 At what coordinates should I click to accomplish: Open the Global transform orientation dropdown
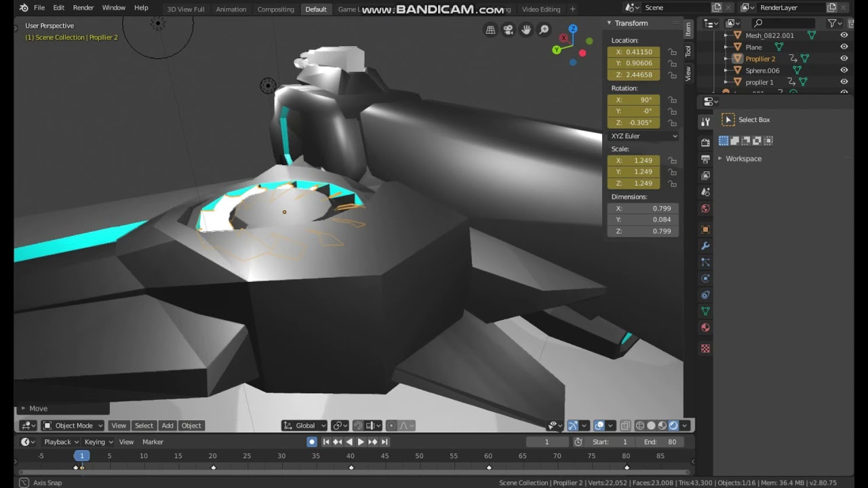pyautogui.click(x=304, y=426)
